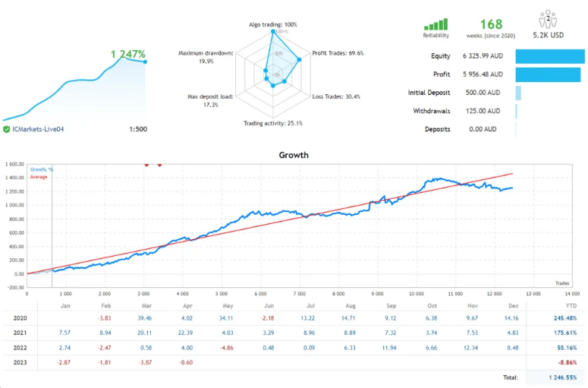Viewport: 588px width, 388px height.
Task: Click the Algo trading radar point
Action: tap(273, 32)
